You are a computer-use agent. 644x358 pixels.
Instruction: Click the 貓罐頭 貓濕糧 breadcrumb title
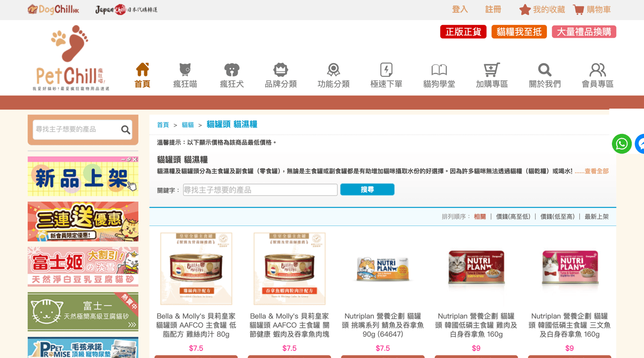(232, 125)
